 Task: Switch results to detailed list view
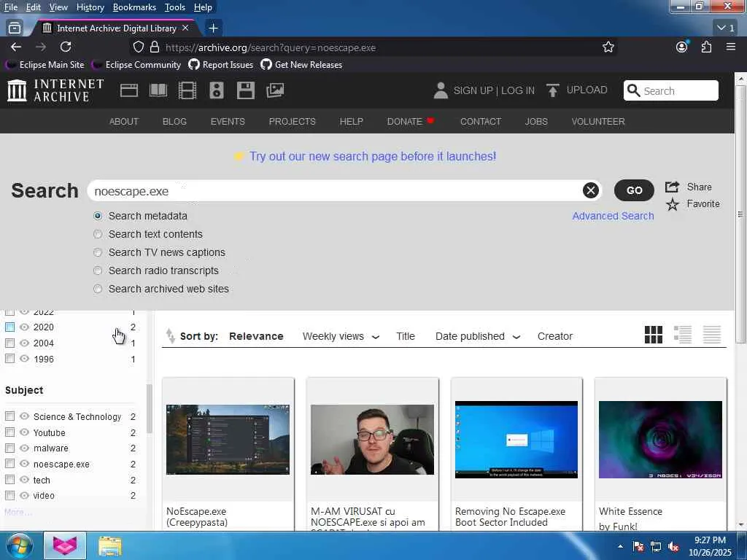(x=683, y=335)
